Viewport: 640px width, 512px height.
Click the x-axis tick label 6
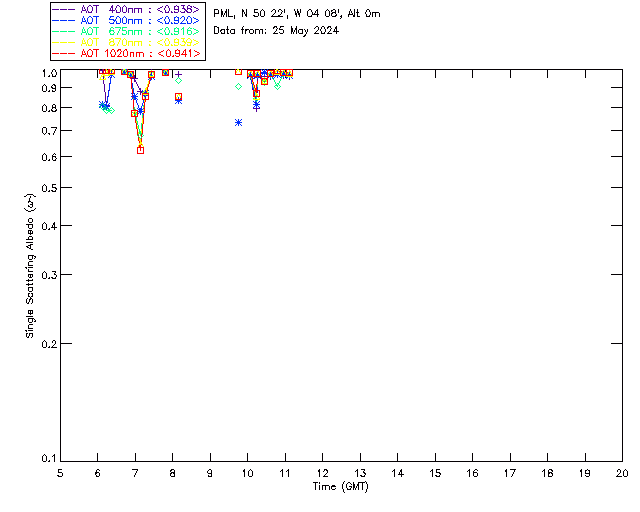[98, 473]
